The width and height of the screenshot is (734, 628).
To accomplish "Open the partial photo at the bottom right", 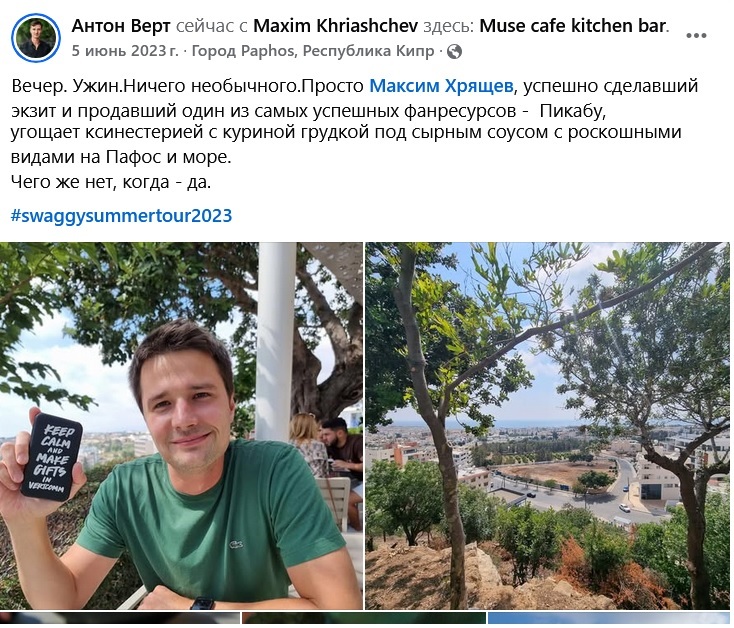I will (609, 619).
